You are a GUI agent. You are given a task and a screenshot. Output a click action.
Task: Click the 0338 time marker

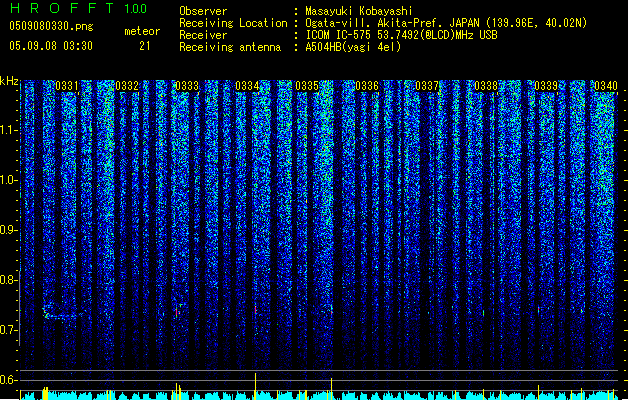click(x=486, y=86)
